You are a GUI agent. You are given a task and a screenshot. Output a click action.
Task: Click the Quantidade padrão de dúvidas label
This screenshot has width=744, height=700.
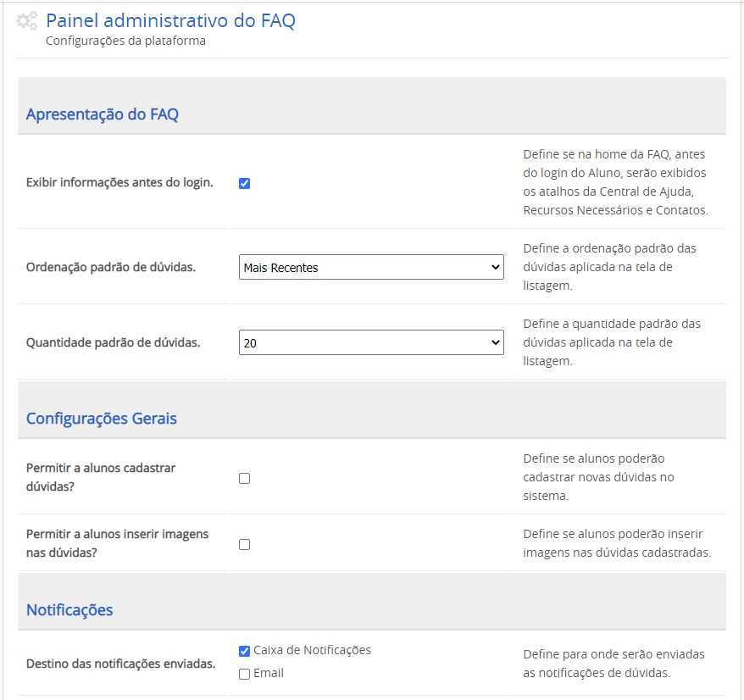(x=113, y=343)
